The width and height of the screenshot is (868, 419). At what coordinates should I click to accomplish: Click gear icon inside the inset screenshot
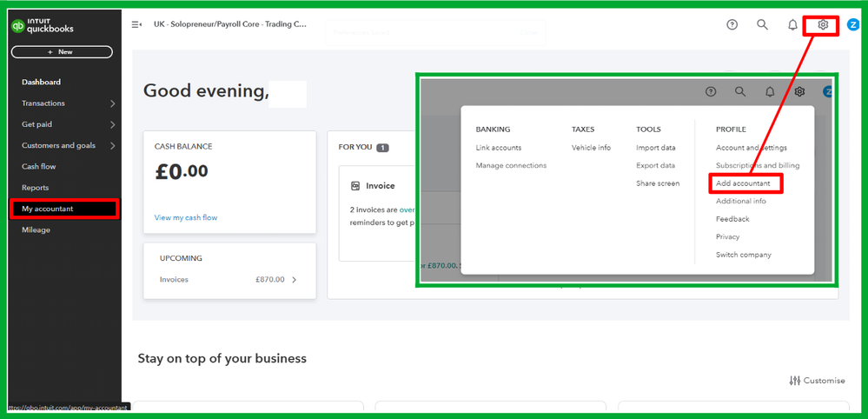point(799,92)
